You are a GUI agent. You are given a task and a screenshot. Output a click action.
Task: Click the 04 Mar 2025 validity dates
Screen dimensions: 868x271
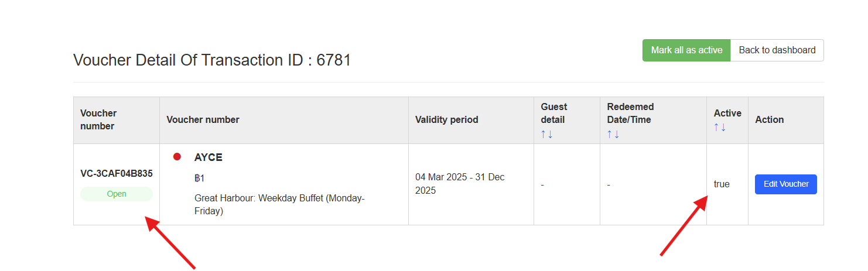(460, 184)
